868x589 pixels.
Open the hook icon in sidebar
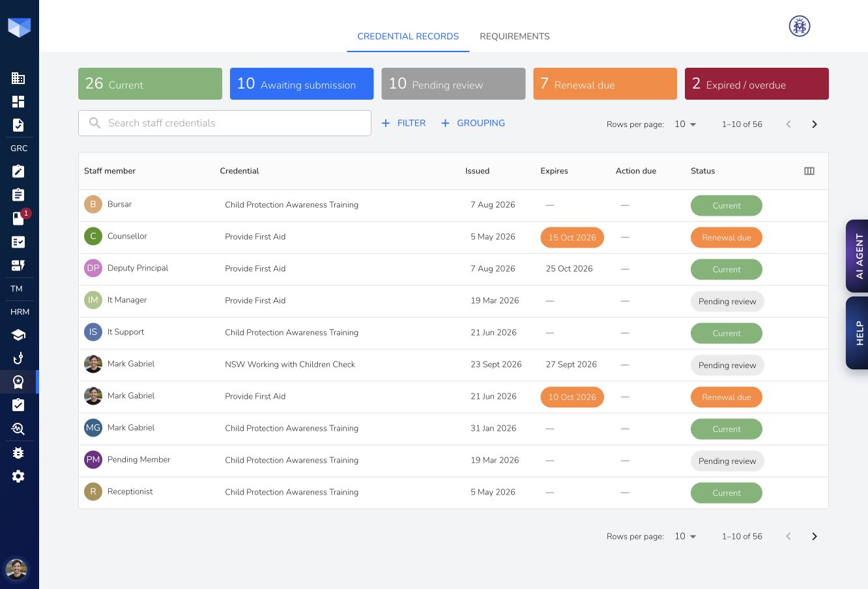pos(18,358)
